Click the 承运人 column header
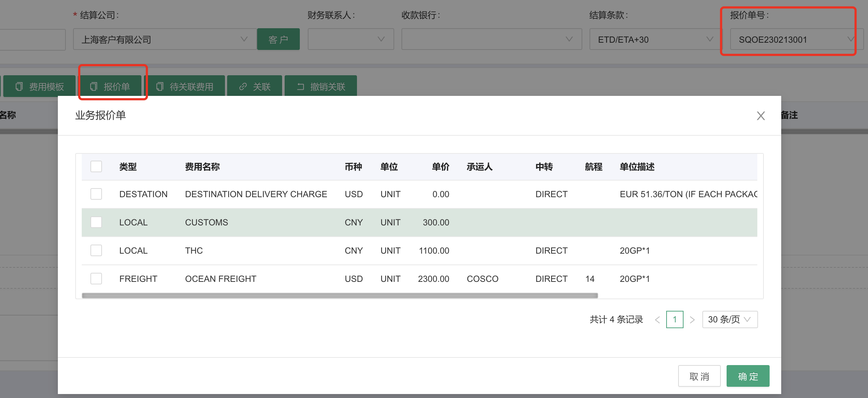Viewport: 868px width, 398px height. (x=480, y=167)
